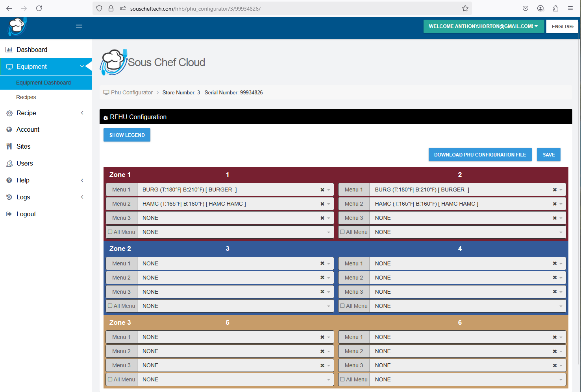Open Zone 3 column 6 All Menu dropdown
This screenshot has height=392, width=581.
(468, 379)
